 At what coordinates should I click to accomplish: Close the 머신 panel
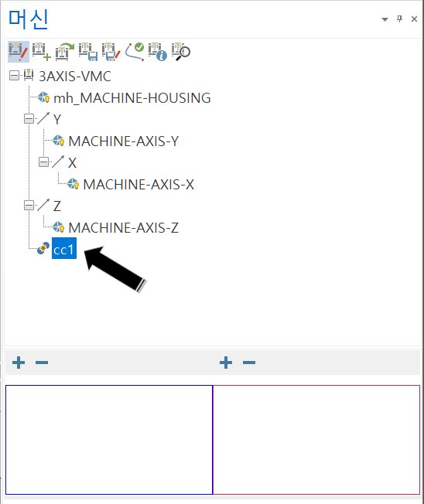(x=415, y=19)
